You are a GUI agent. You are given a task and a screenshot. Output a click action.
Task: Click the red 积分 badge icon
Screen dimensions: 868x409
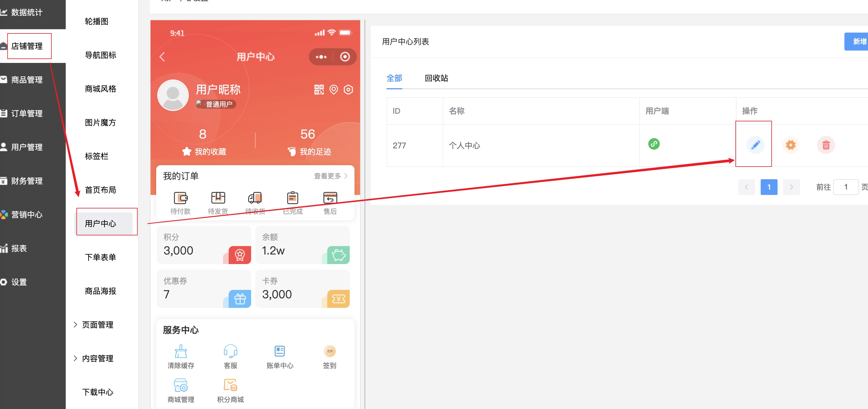click(240, 255)
